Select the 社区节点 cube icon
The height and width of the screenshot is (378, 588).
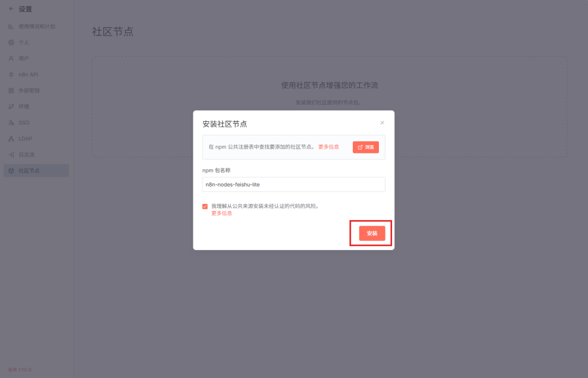(x=11, y=171)
